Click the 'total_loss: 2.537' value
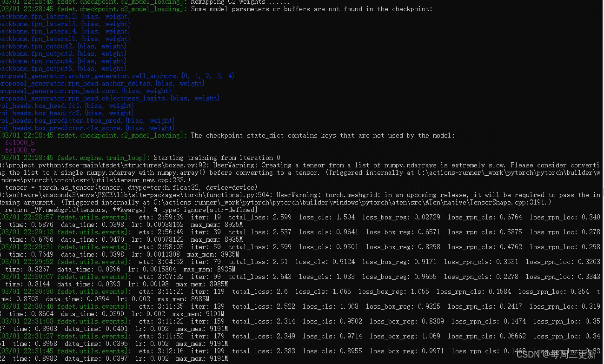The image size is (604, 364). (x=260, y=232)
